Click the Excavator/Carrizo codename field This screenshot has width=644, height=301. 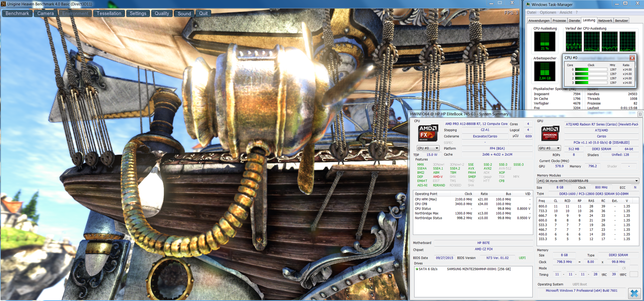[485, 136]
